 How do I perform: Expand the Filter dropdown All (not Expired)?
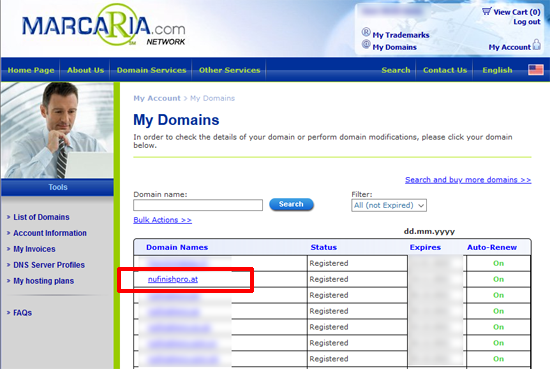pos(389,206)
